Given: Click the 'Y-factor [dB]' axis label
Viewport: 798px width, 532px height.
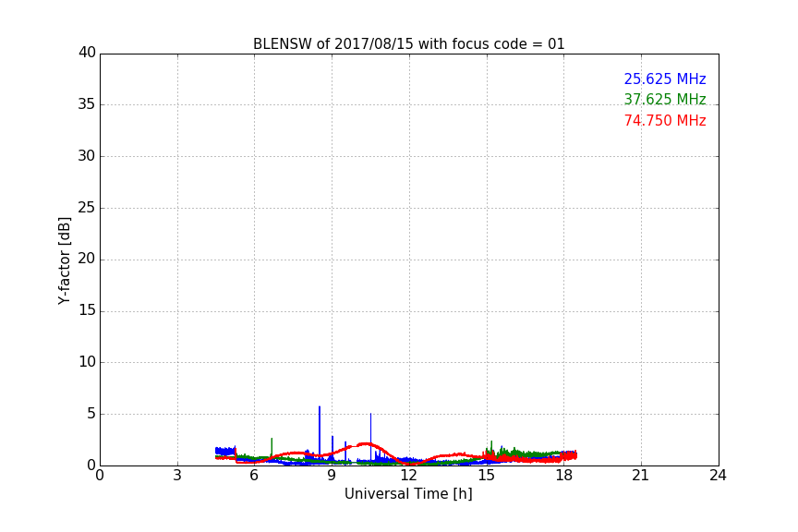Looking at the screenshot, I should [64, 260].
